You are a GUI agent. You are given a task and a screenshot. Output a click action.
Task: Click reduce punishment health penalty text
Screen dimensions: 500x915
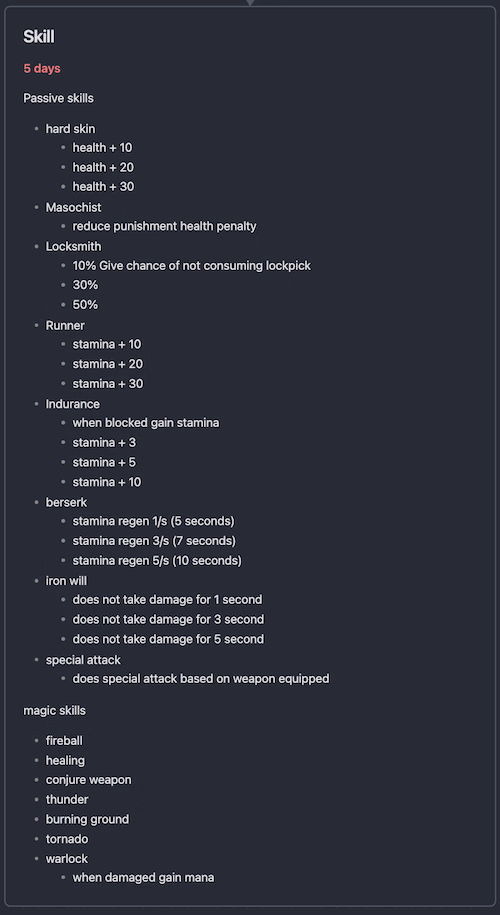point(165,226)
